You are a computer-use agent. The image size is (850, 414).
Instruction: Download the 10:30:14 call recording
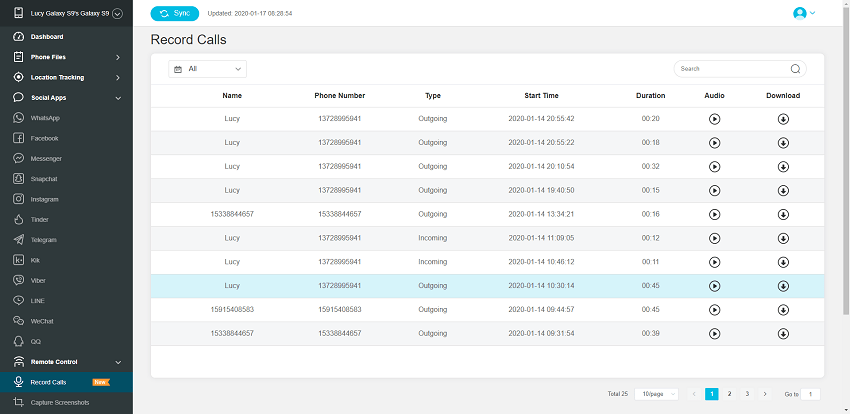coord(783,286)
